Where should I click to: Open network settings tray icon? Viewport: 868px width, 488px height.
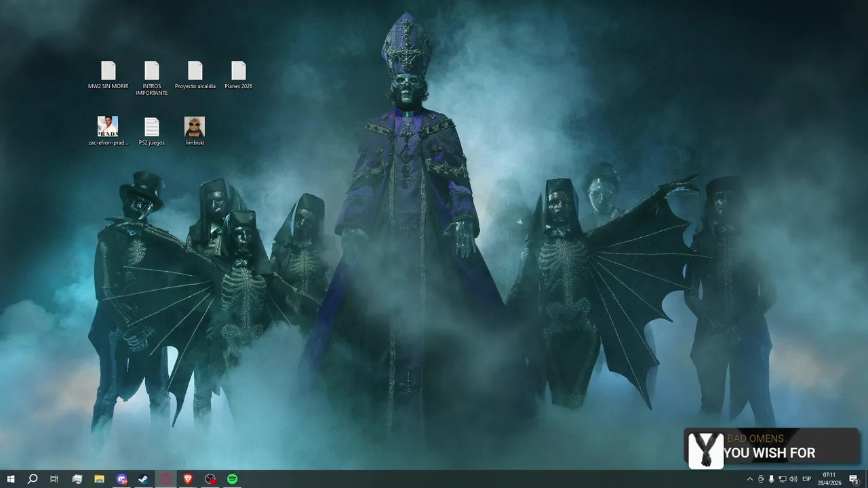click(x=783, y=479)
